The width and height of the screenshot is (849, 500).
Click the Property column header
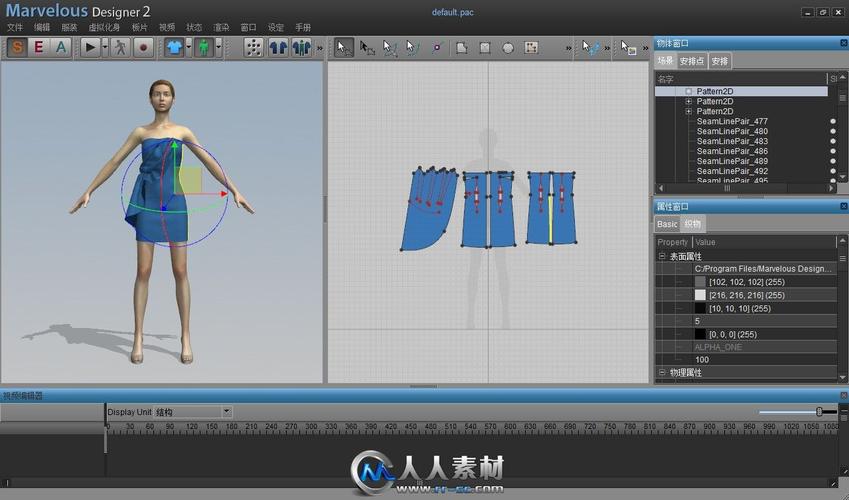[672, 242]
